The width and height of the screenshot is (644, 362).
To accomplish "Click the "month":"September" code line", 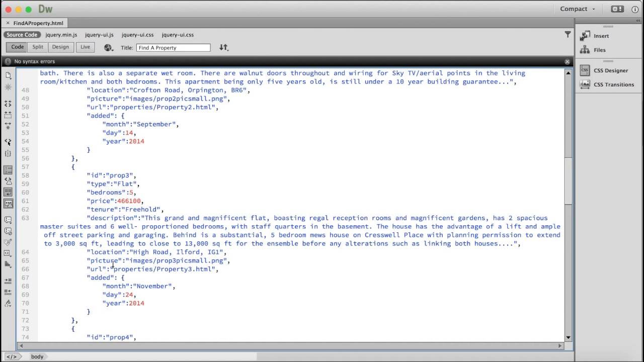I will click(140, 124).
